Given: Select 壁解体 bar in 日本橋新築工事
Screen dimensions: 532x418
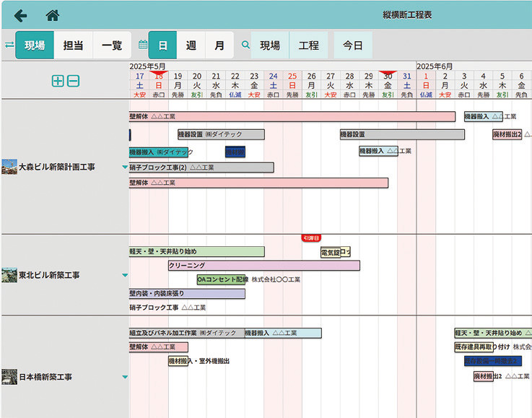Looking at the screenshot, I should 159,347.
